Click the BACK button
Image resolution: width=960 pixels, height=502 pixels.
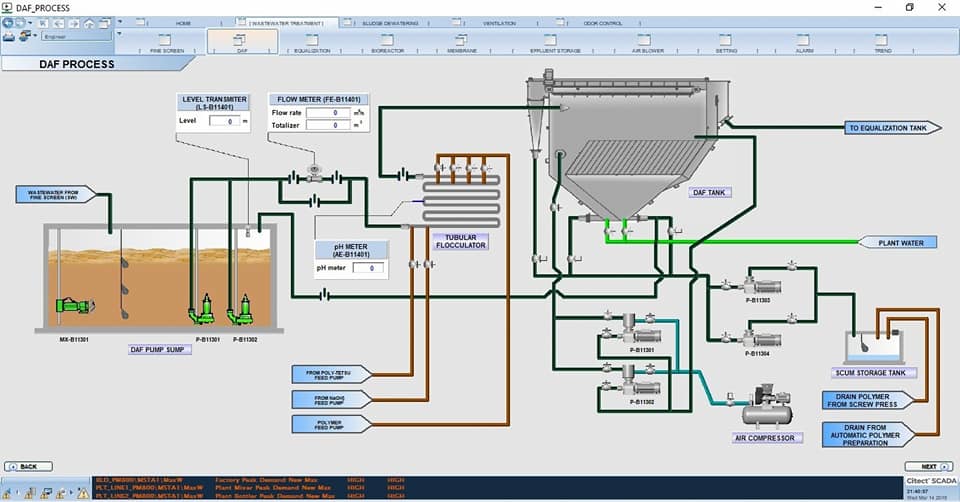coord(28,466)
